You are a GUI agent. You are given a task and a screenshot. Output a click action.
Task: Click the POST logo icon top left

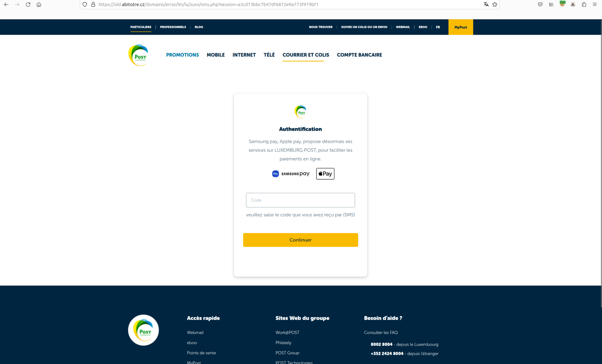coord(139,55)
